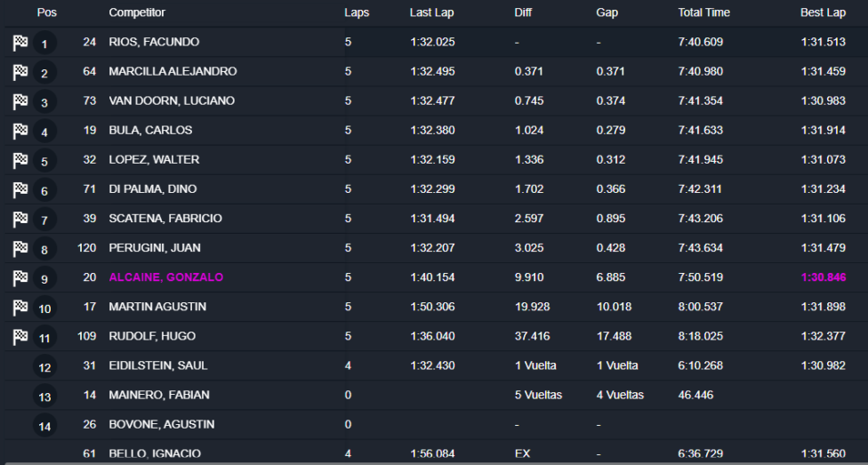868x465 pixels.
Task: Select competitor DI PALMA, DINO
Action: coord(152,189)
